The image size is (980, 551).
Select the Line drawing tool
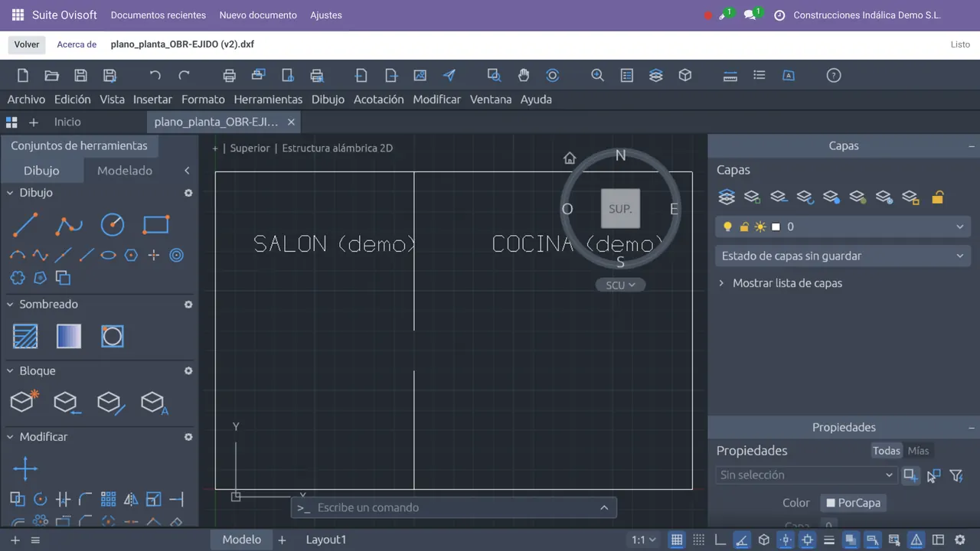point(25,225)
